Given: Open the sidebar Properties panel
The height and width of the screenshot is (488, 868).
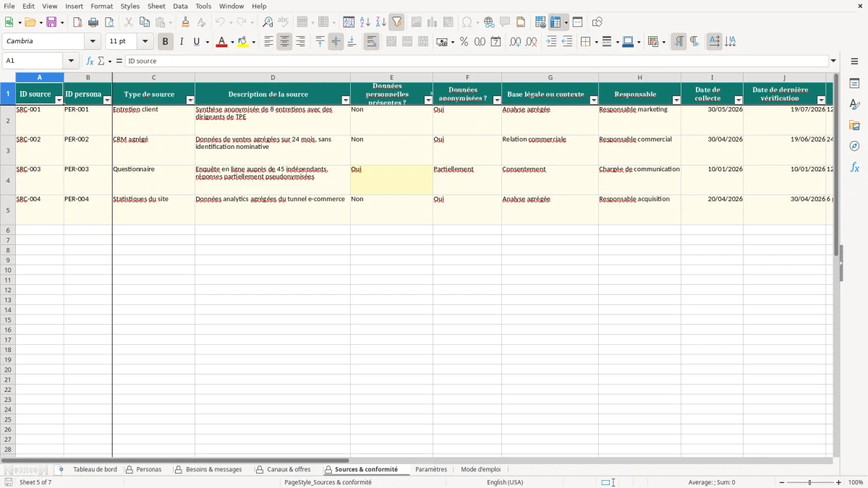Looking at the screenshot, I should (x=854, y=83).
